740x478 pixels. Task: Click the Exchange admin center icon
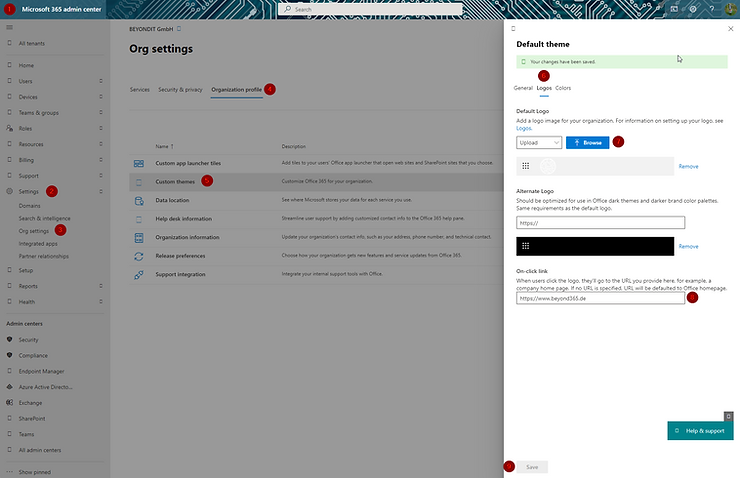coord(10,400)
